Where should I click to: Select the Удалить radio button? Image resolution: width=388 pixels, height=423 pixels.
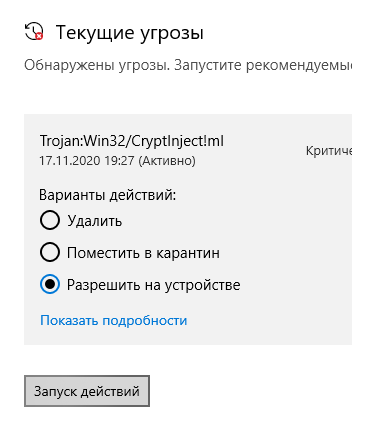(50, 220)
